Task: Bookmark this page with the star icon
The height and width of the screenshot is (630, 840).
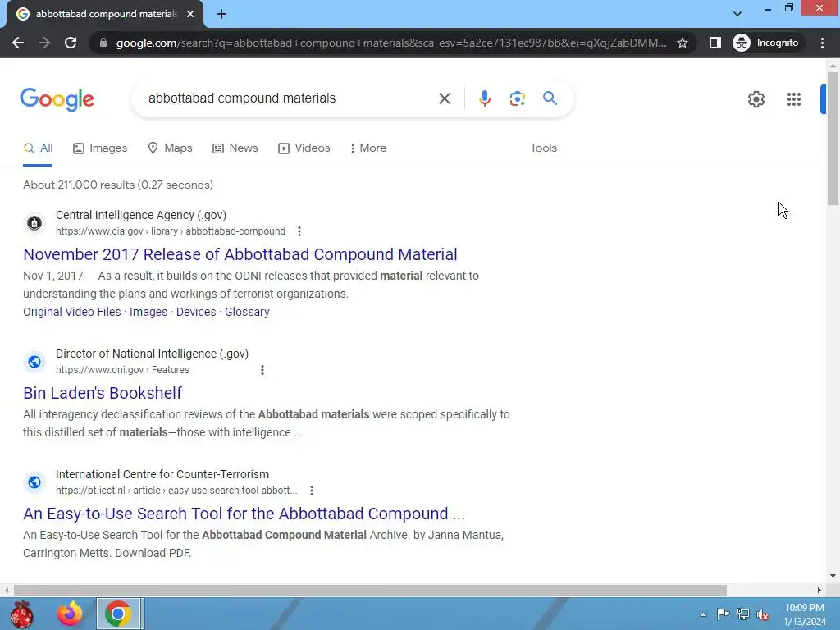Action: click(x=682, y=43)
